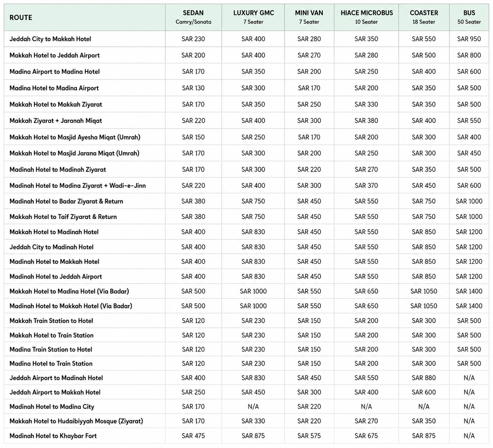493x448 pixels.
Task: Select Madinah Hotel to Madinah Ziyarat route
Action: pyautogui.click(x=58, y=170)
